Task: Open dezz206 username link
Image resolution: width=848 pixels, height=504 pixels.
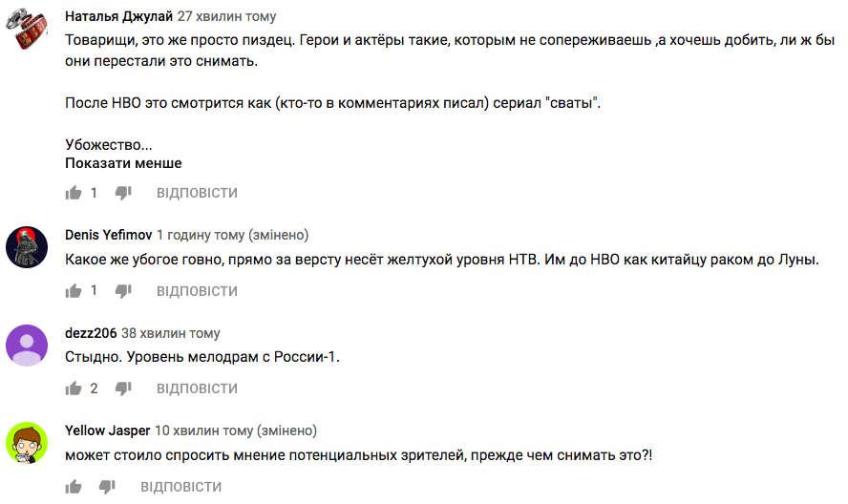Action: pyautogui.click(x=91, y=333)
